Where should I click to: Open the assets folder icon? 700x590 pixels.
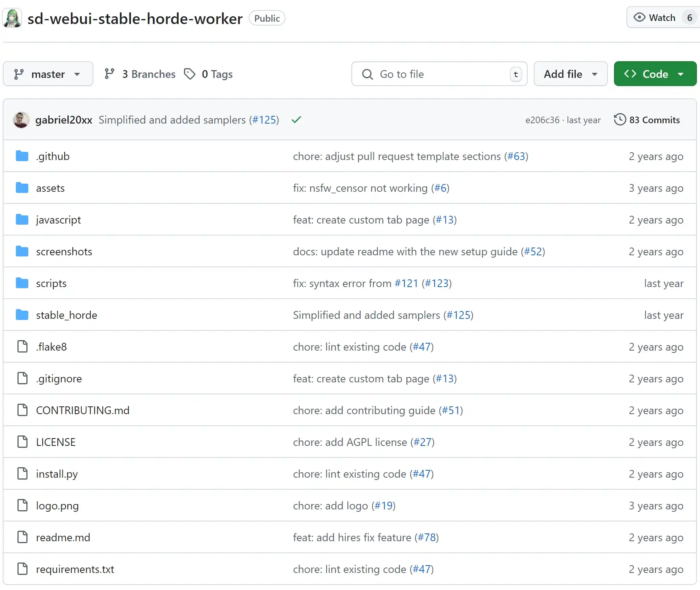22,188
